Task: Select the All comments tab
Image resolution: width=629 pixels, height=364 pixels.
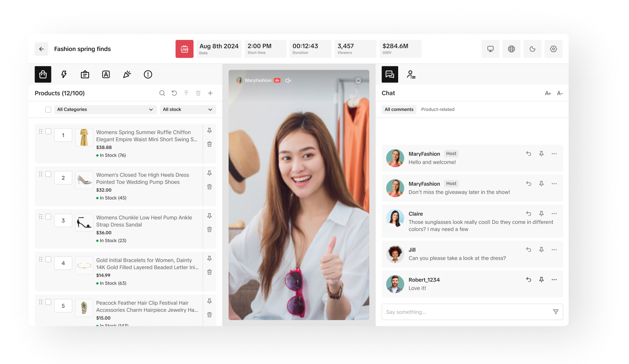Action: click(399, 110)
